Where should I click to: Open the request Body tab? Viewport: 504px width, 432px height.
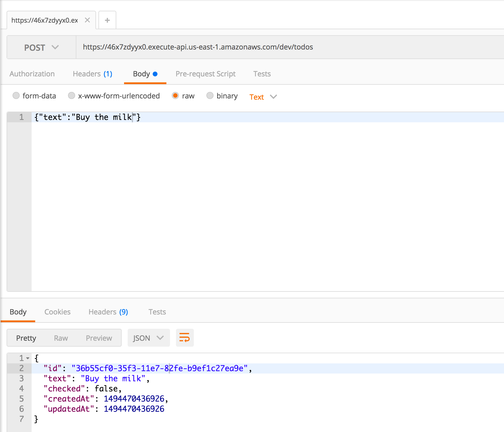[145, 74]
